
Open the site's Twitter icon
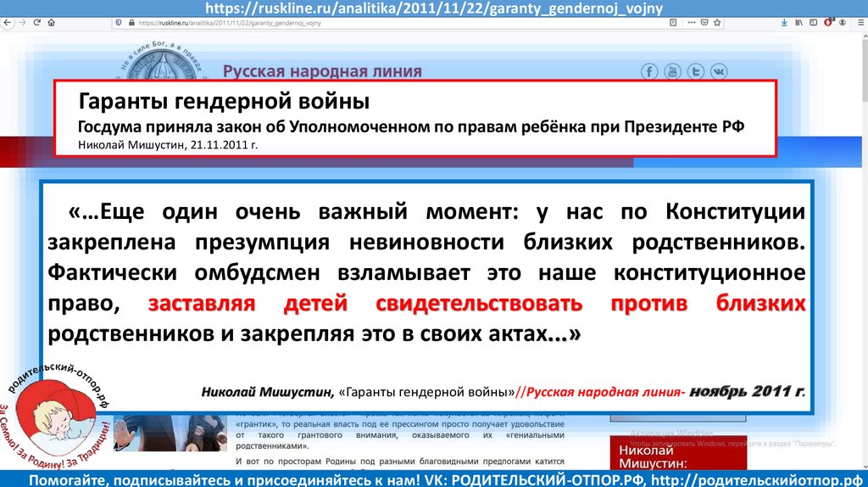[x=696, y=71]
